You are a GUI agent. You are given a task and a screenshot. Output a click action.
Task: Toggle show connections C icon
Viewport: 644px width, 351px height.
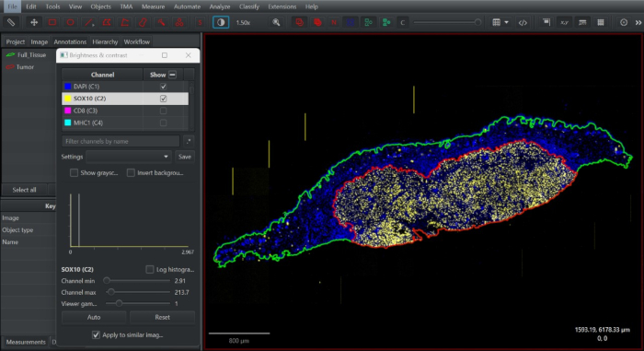pyautogui.click(x=403, y=22)
